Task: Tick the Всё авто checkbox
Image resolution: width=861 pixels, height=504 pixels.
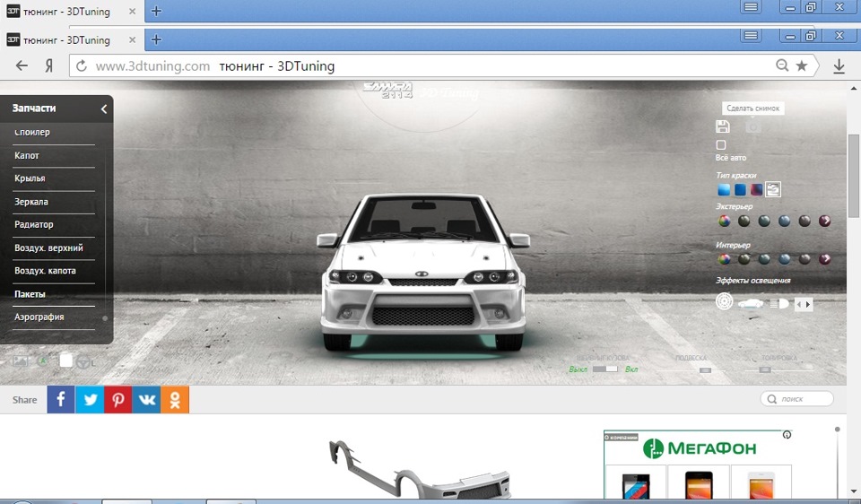Action: click(x=721, y=145)
